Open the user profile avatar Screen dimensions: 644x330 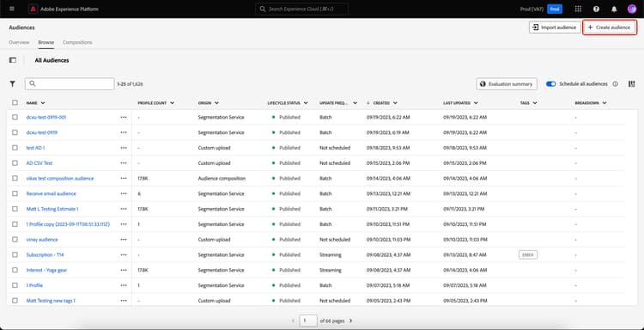point(632,9)
